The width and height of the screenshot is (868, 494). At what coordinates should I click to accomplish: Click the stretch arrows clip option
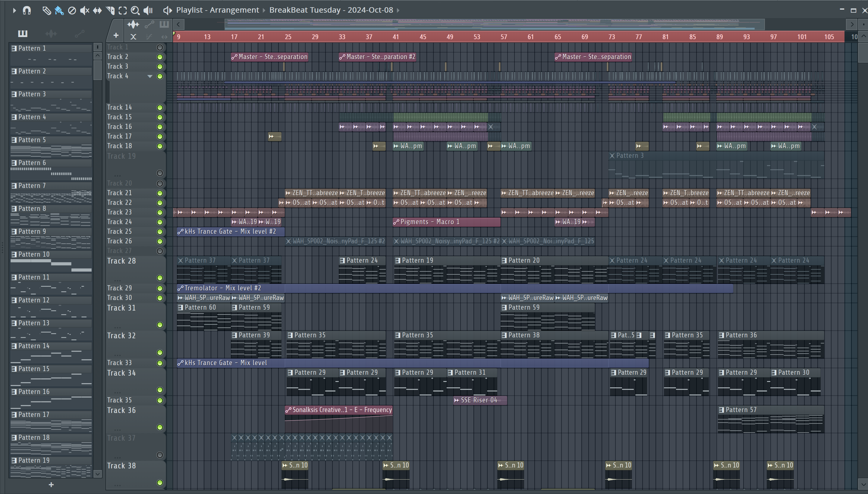point(164,37)
